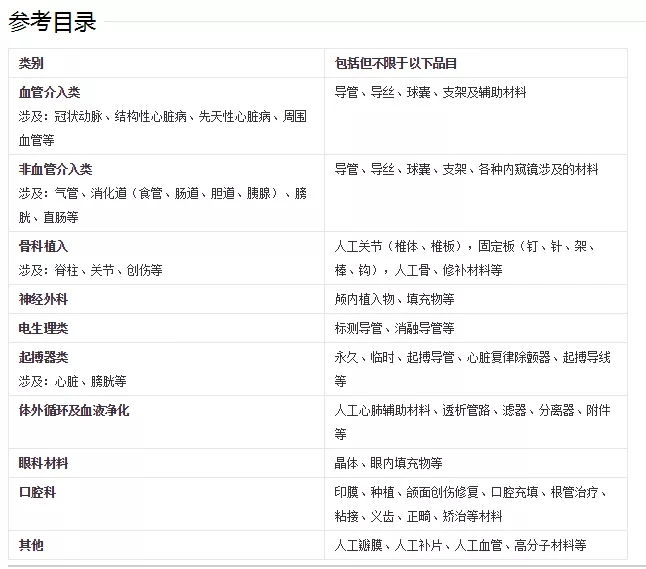The image size is (646, 569).
Task: Select the 血管介入类 category title
Action: 49,92
